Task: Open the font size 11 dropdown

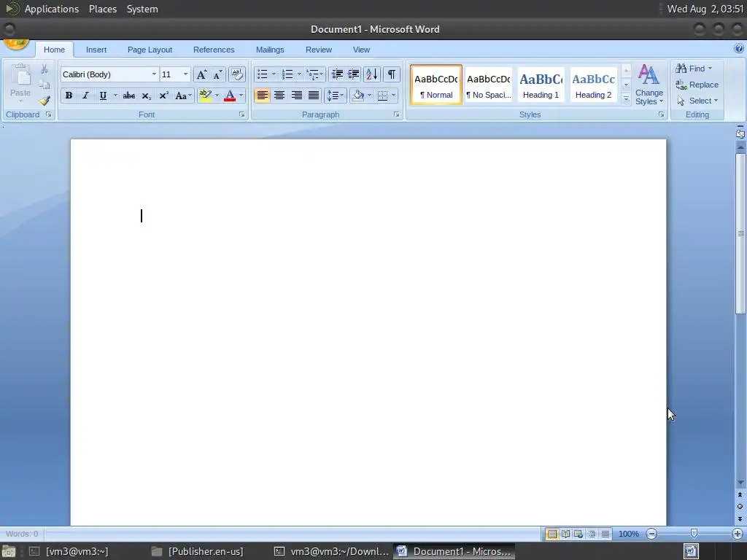Action: (x=185, y=74)
